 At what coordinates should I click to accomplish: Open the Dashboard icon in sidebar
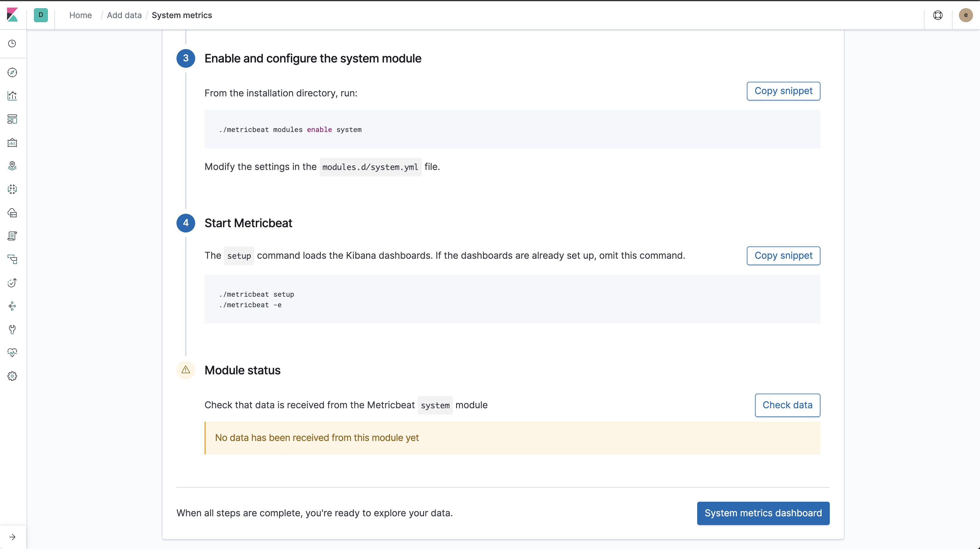click(x=12, y=119)
